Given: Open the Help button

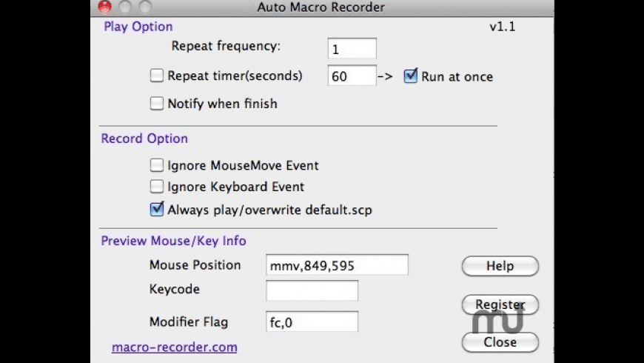Looking at the screenshot, I should [x=500, y=266].
